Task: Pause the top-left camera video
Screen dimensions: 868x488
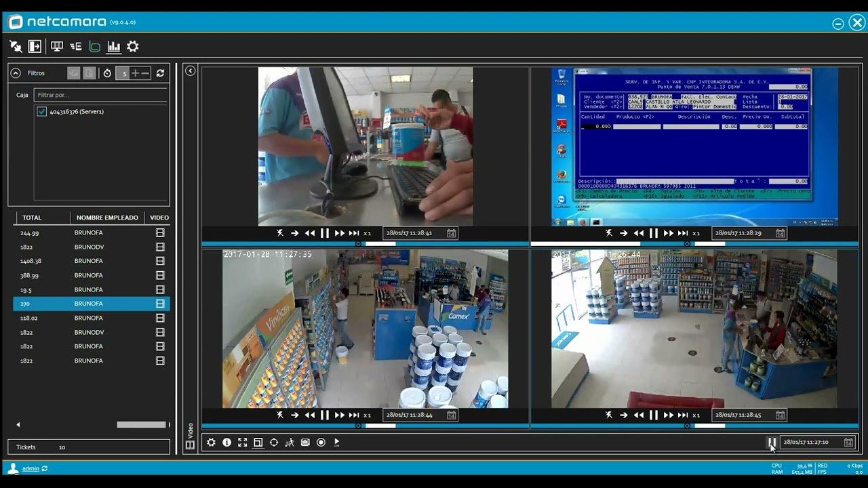Action: click(324, 233)
